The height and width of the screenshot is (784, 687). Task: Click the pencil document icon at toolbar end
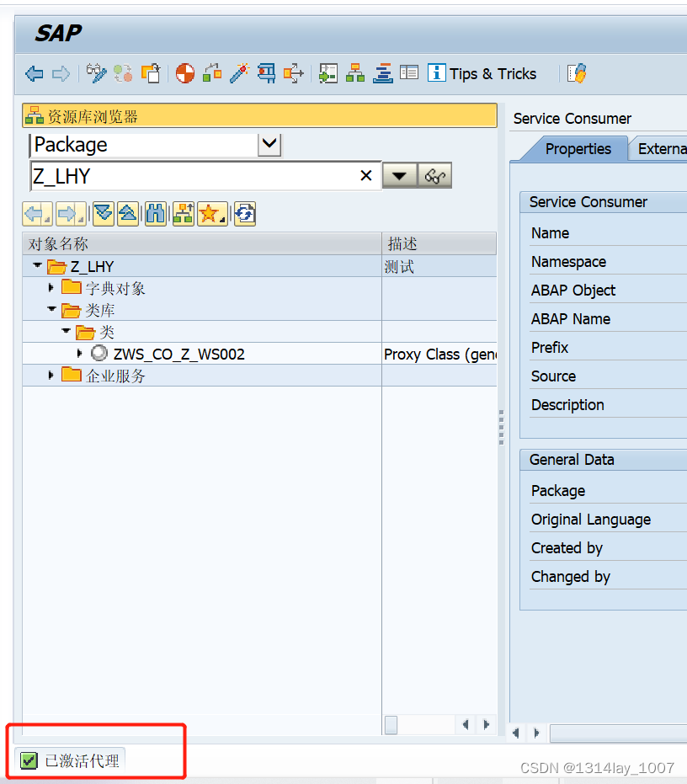(x=577, y=73)
